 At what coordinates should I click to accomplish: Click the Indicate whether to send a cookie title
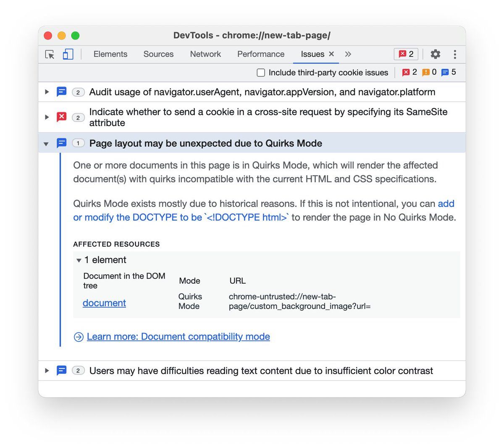click(268, 117)
